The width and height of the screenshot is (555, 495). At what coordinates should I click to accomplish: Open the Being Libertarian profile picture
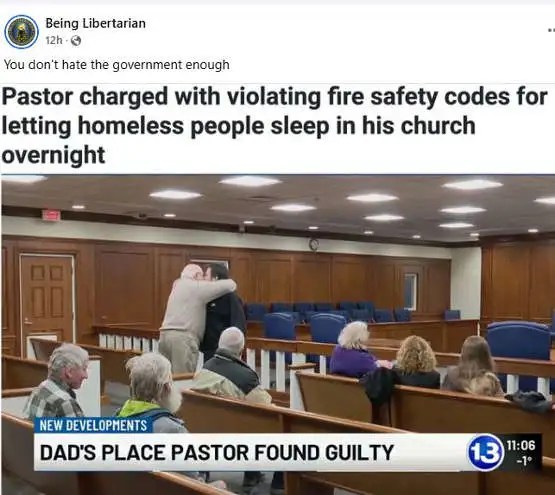[22, 32]
